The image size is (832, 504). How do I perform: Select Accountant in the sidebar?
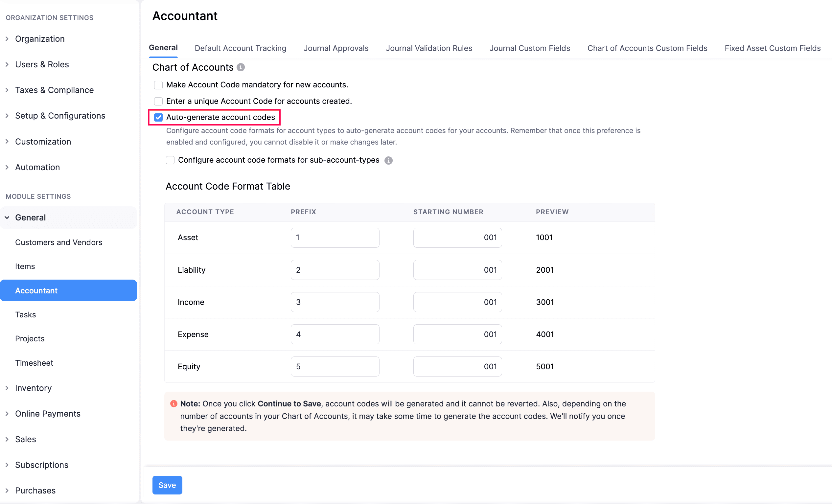pyautogui.click(x=69, y=291)
